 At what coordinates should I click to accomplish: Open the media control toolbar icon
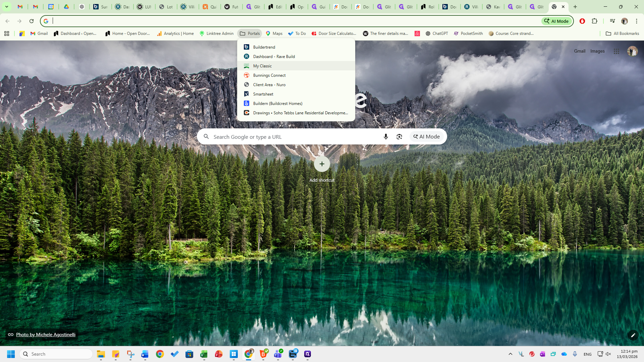click(x=612, y=21)
